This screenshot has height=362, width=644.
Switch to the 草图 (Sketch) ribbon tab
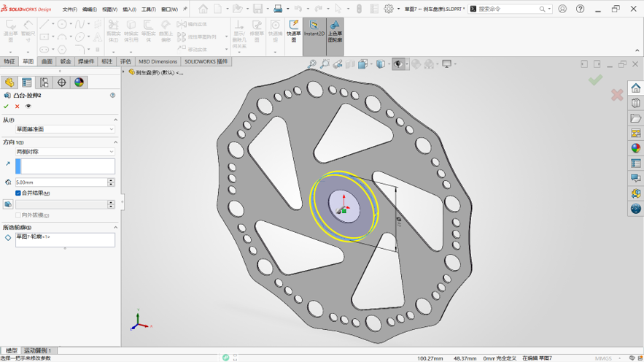click(28, 61)
